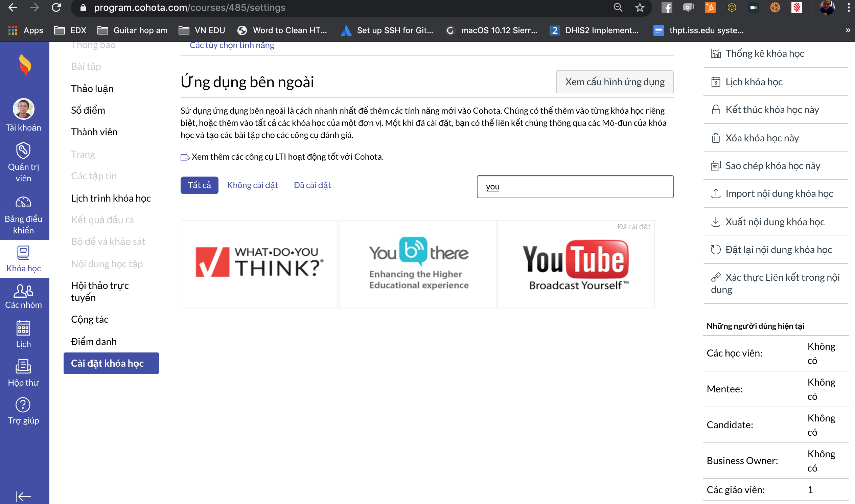855x504 pixels.
Task: Open the VN EDU bookmark folder
Action: (x=202, y=30)
